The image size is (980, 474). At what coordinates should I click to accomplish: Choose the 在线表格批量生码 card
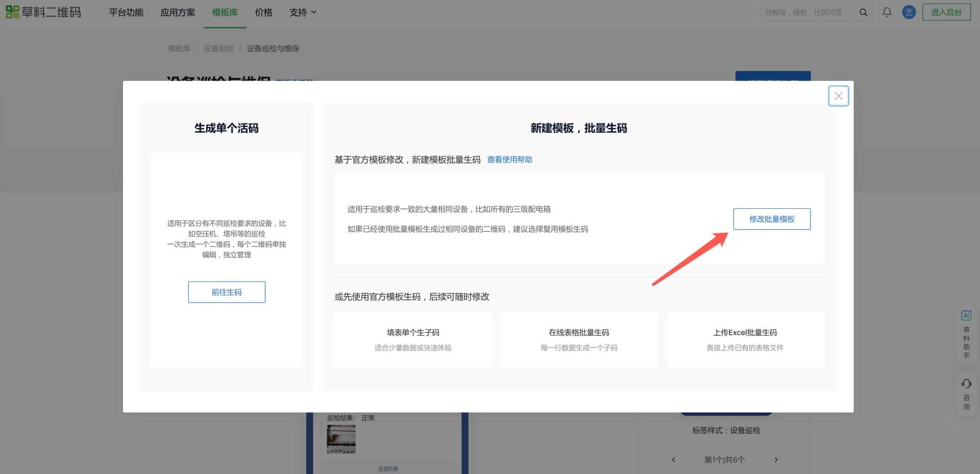[x=579, y=339]
